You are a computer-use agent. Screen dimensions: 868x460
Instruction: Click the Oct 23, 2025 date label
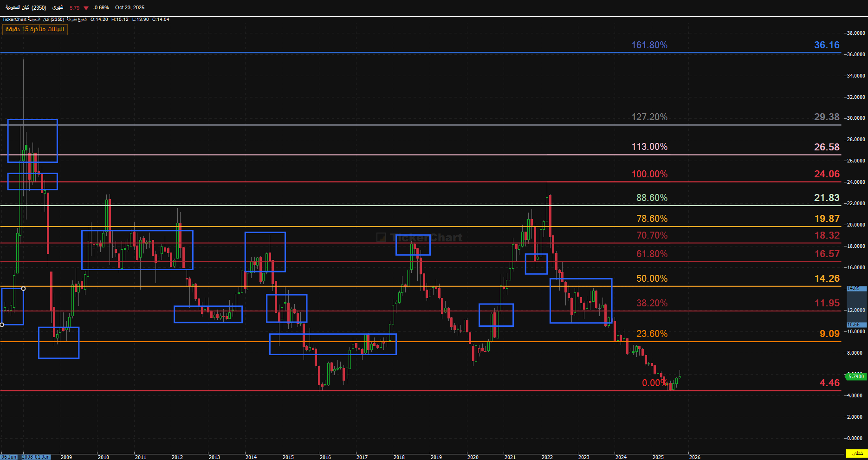[130, 8]
